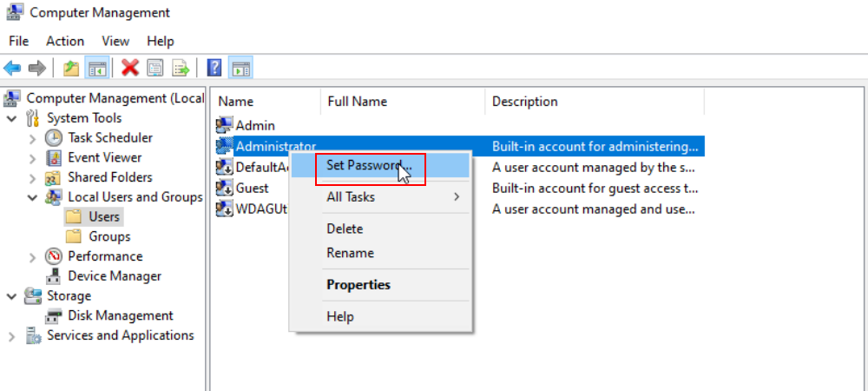Collapse the Storage tree node

point(11,296)
